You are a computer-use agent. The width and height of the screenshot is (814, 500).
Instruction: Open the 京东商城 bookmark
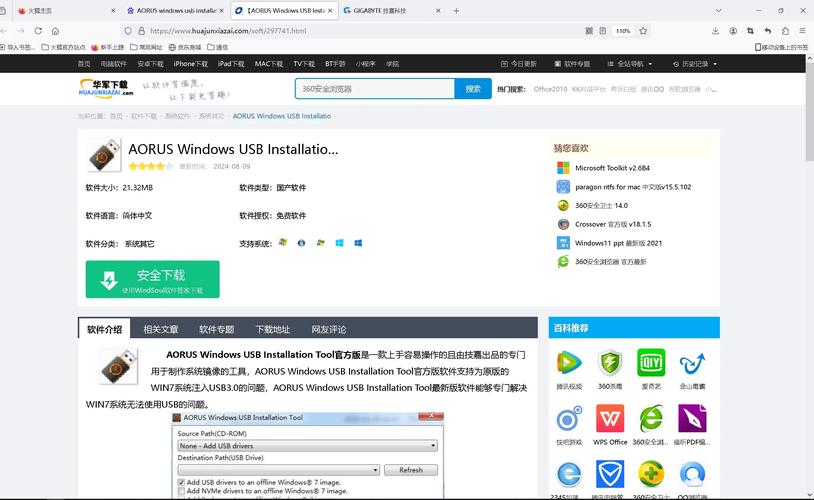coord(185,47)
